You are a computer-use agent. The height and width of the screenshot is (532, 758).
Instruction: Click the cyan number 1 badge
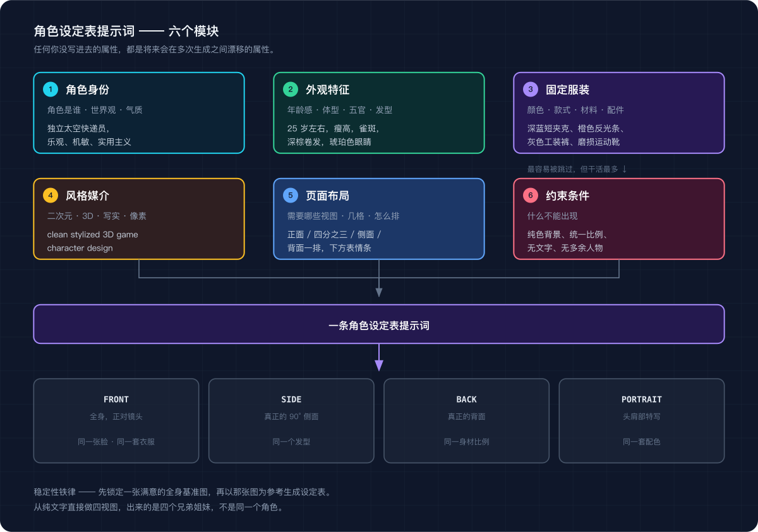[51, 90]
